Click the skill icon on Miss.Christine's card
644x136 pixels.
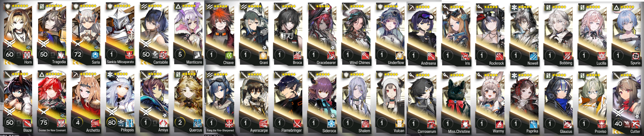(465, 124)
